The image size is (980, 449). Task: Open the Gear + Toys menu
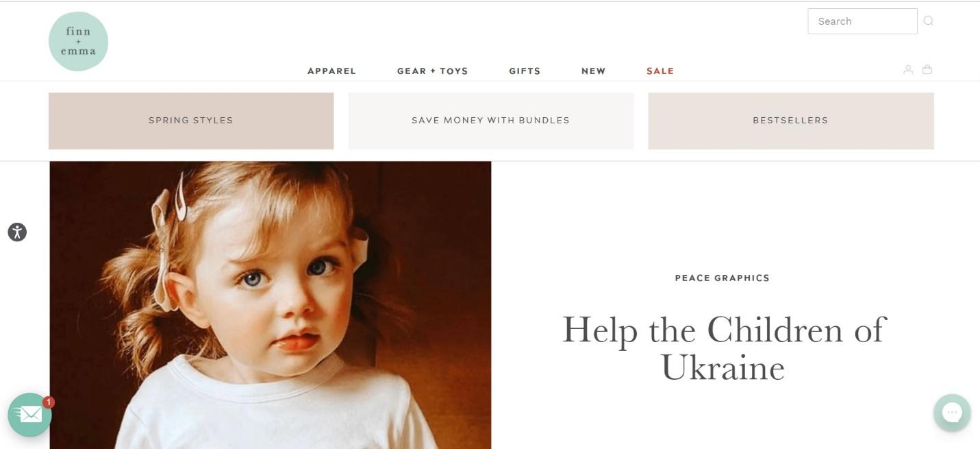point(432,71)
